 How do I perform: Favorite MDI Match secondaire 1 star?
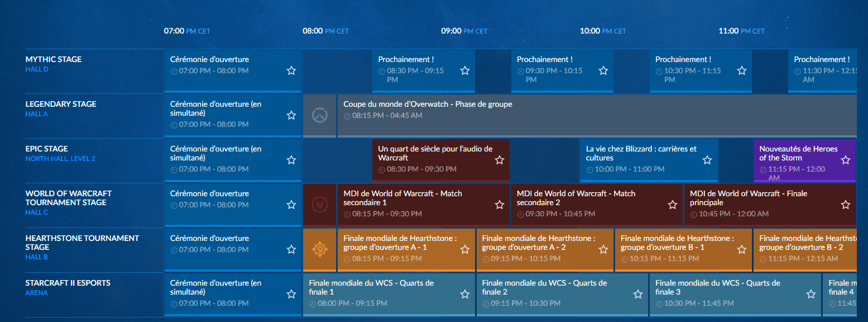coord(499,205)
